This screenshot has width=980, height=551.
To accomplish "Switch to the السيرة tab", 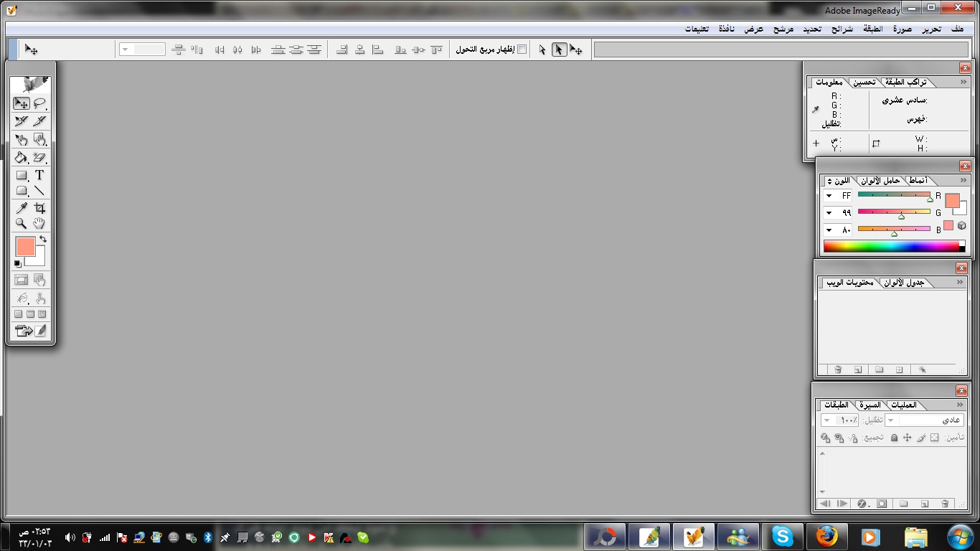I will click(x=869, y=405).
